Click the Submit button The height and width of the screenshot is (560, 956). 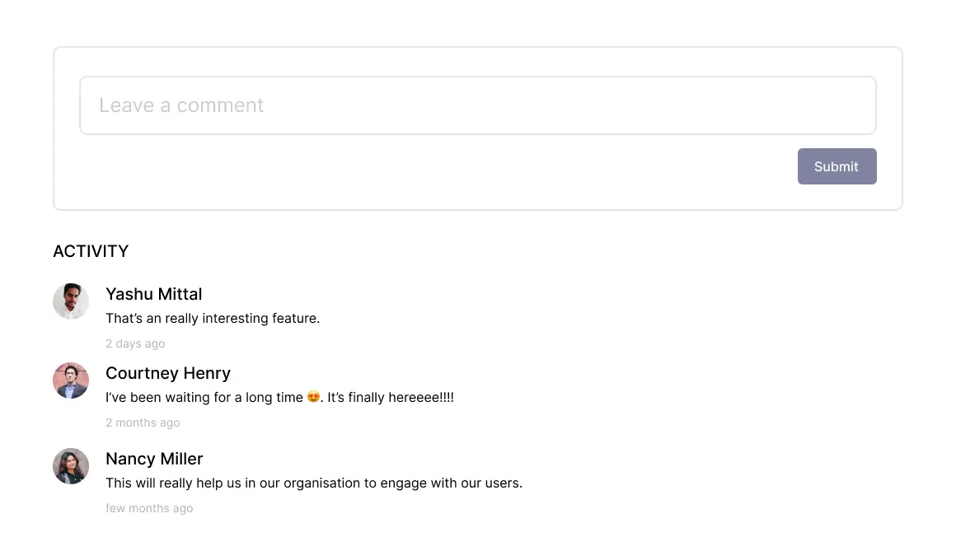pyautogui.click(x=836, y=166)
